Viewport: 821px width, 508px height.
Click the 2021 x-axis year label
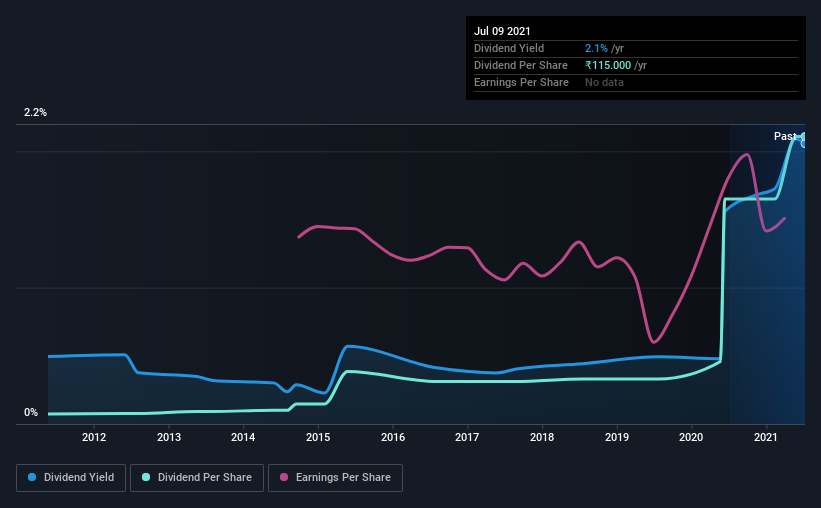pyautogui.click(x=766, y=437)
